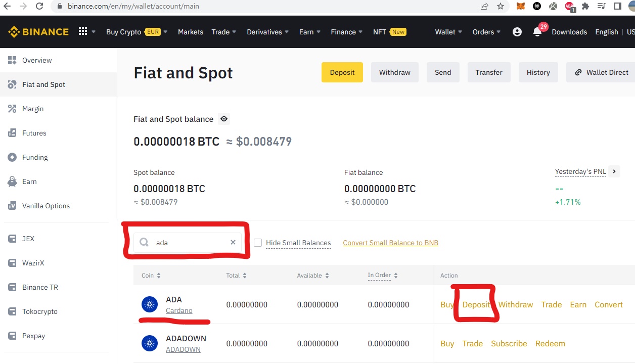
Task: Click Withdraw in the ADA row
Action: 516,304
